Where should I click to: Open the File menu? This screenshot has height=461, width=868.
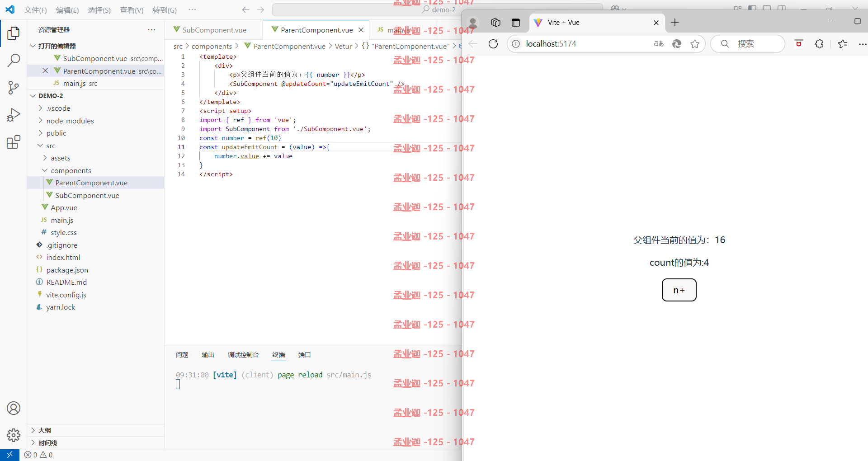coord(35,10)
